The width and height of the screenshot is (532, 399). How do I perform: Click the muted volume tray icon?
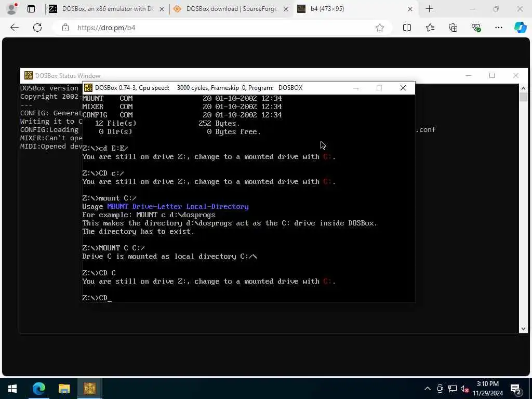(465, 389)
